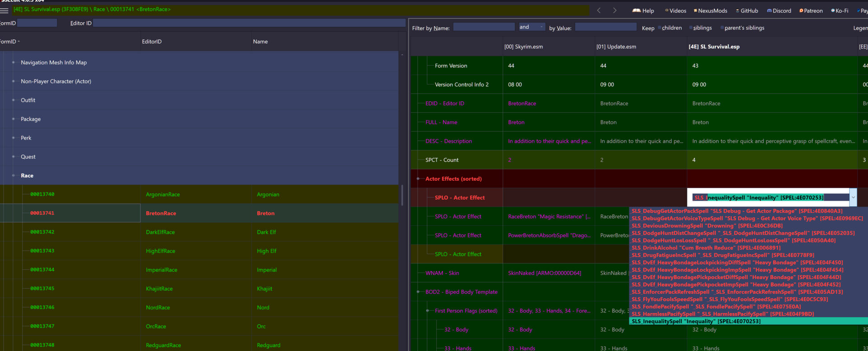Collapse Actor Effects (sorted) section
This screenshot has width=868, height=351.
point(418,179)
